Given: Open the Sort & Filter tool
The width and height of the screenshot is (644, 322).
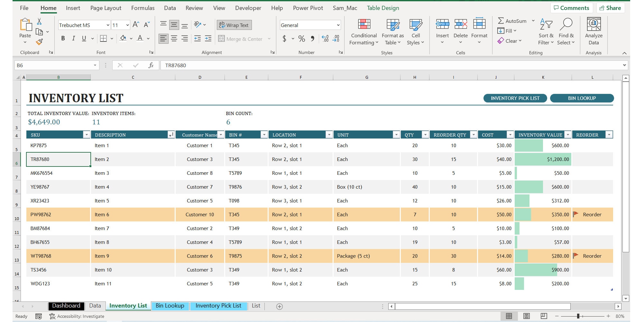Looking at the screenshot, I should pos(545,31).
